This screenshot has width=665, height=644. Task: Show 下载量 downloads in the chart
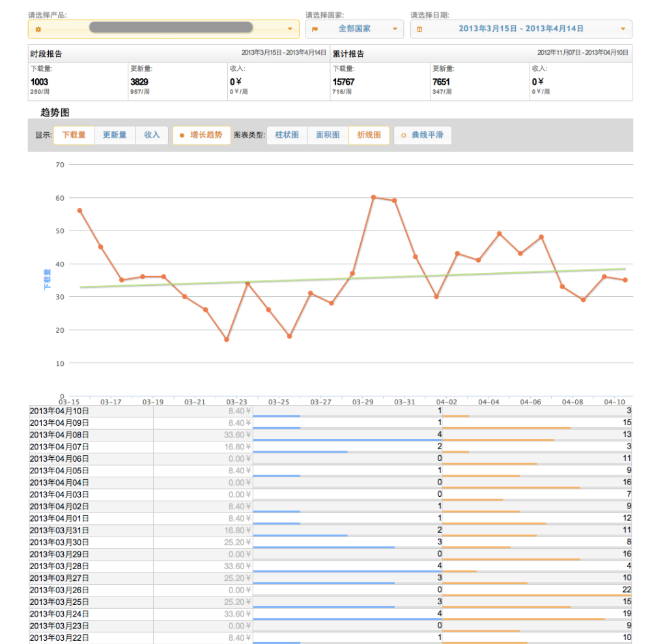(74, 135)
